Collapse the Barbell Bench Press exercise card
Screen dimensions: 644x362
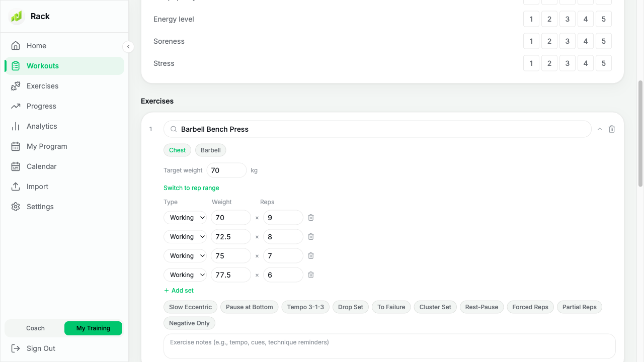coord(600,129)
